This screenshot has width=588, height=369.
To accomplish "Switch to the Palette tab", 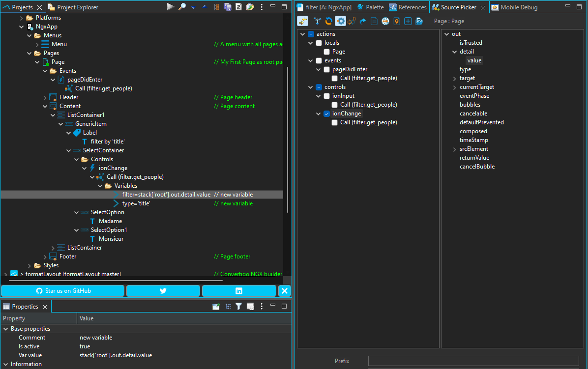I will tap(370, 7).
